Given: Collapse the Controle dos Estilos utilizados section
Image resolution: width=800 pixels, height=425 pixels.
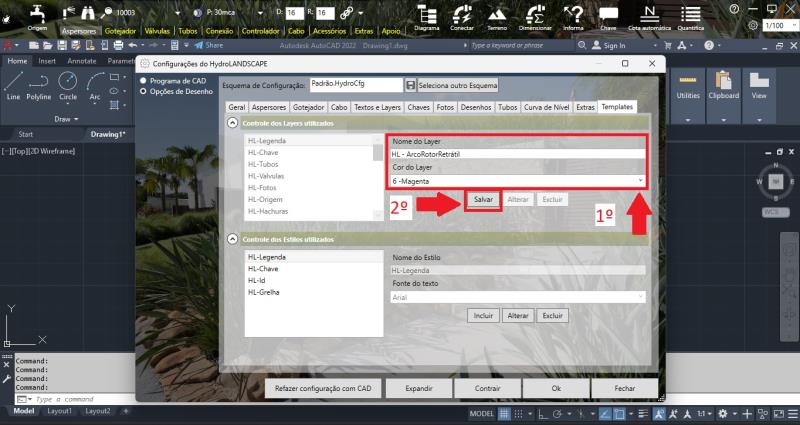Looking at the screenshot, I should click(232, 239).
